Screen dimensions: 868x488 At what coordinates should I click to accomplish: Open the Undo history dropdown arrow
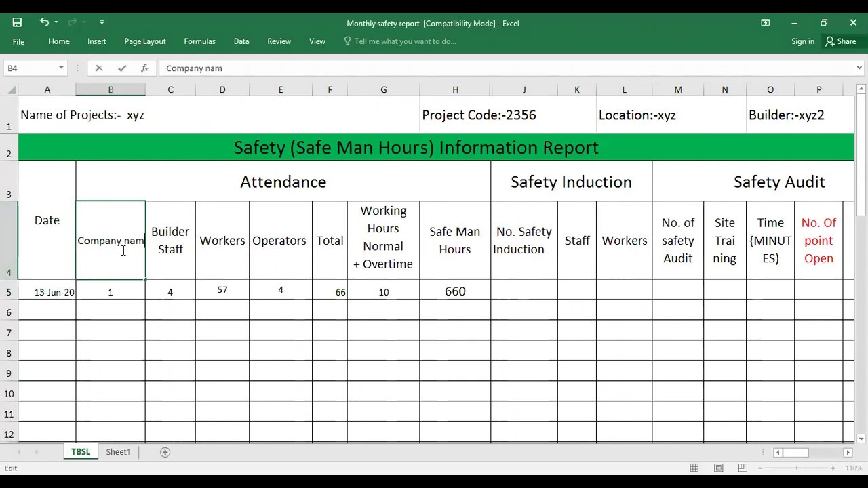[56, 22]
